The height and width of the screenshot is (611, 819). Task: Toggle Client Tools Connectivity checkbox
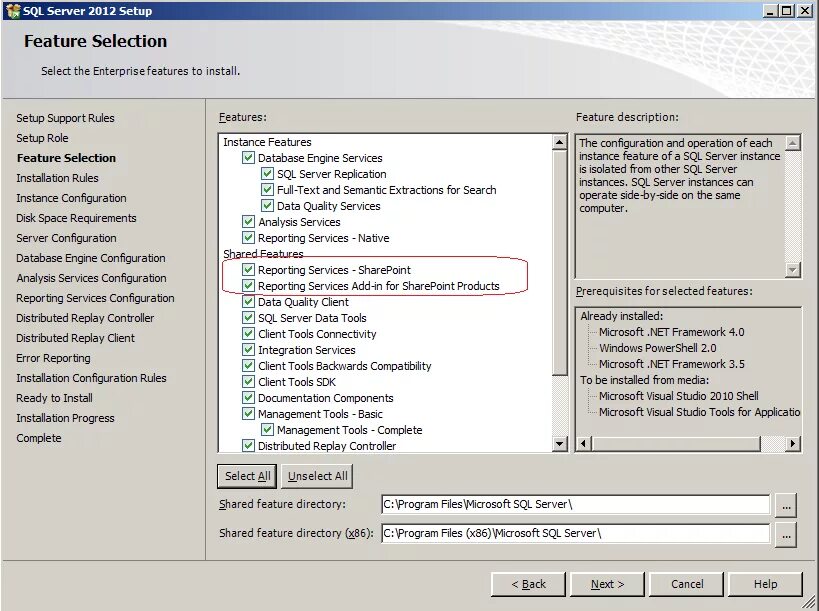click(x=248, y=334)
